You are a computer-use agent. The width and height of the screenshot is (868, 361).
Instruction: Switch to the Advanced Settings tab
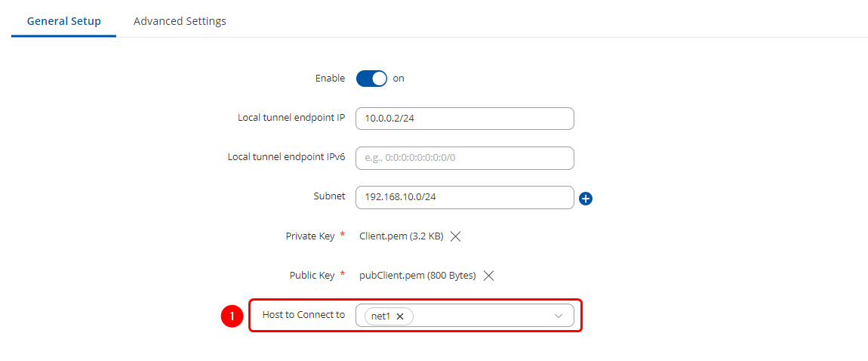click(x=180, y=21)
